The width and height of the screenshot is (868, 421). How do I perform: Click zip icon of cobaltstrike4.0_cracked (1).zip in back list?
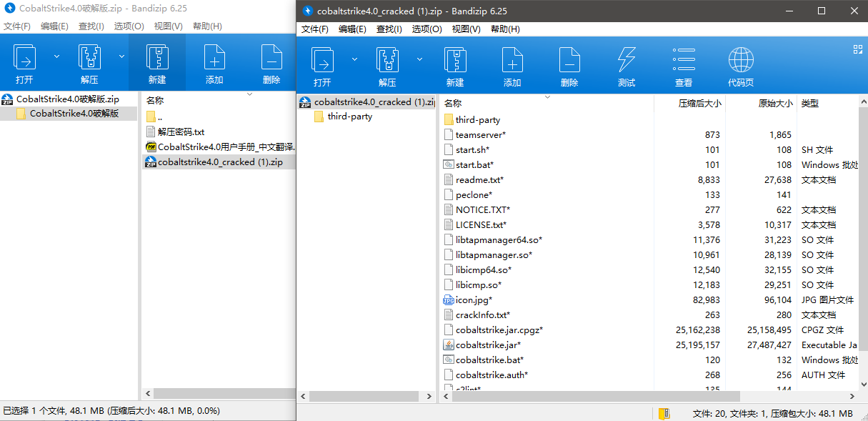tap(151, 162)
